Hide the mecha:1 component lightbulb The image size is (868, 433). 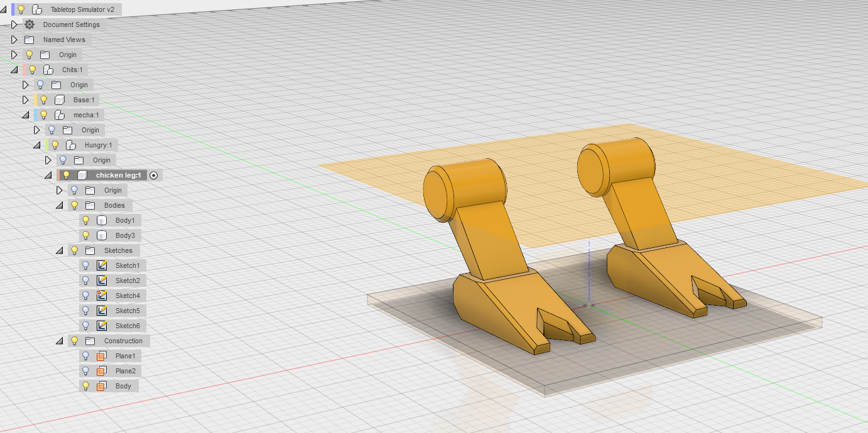pos(44,115)
